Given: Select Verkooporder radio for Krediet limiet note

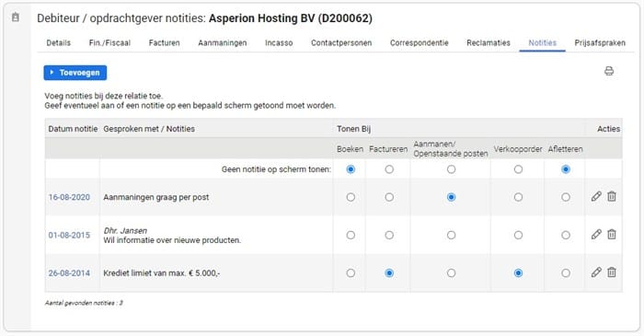Looking at the screenshot, I should [518, 272].
